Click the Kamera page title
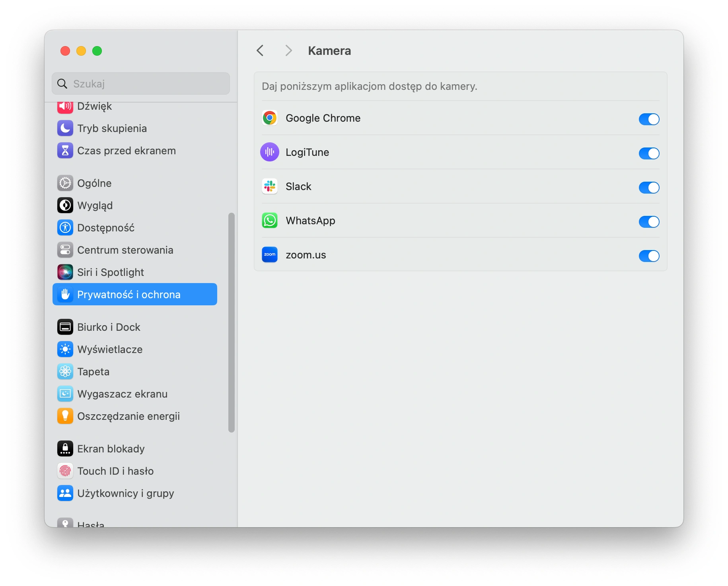 tap(329, 50)
